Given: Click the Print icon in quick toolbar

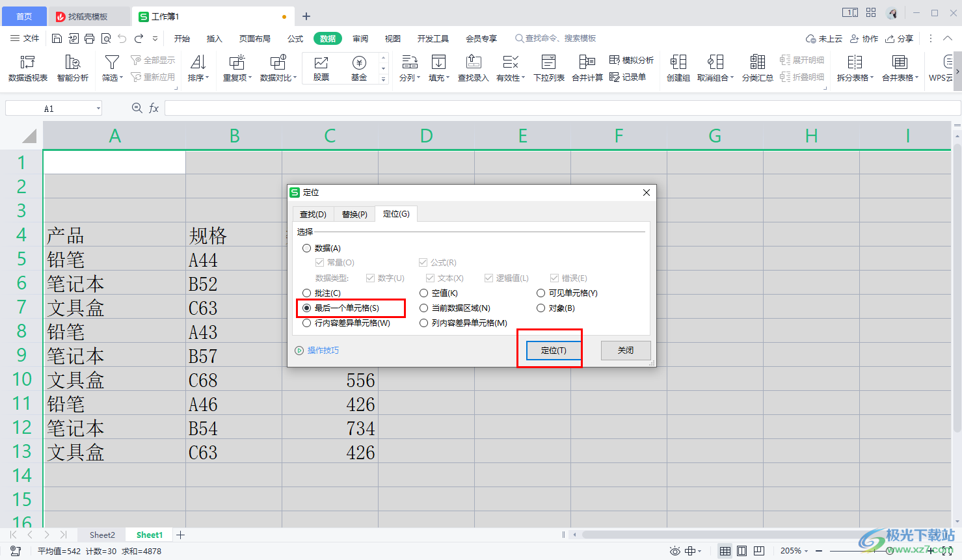Looking at the screenshot, I should tap(90, 38).
